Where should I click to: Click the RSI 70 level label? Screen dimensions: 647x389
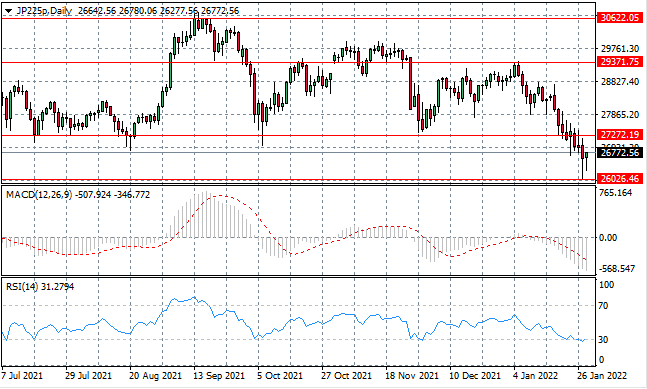point(603,306)
